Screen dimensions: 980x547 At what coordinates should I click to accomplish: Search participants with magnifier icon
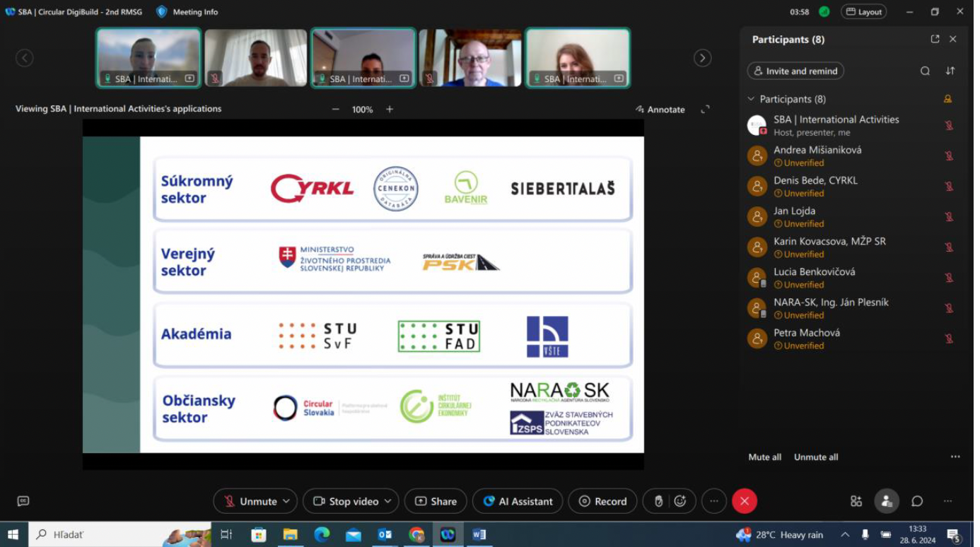coord(925,71)
